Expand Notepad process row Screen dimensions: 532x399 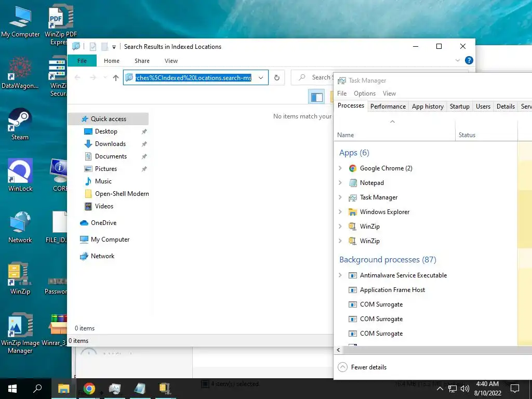coord(340,183)
